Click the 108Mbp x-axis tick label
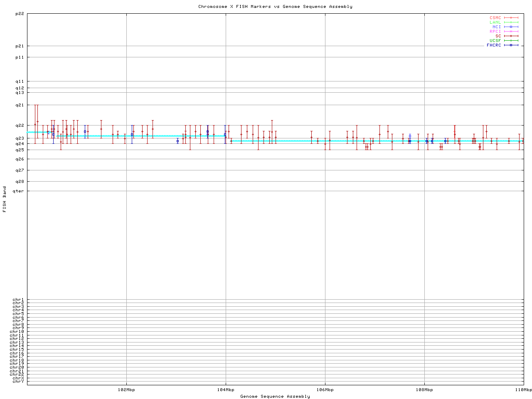The width and height of the screenshot is (532, 399). tap(424, 390)
